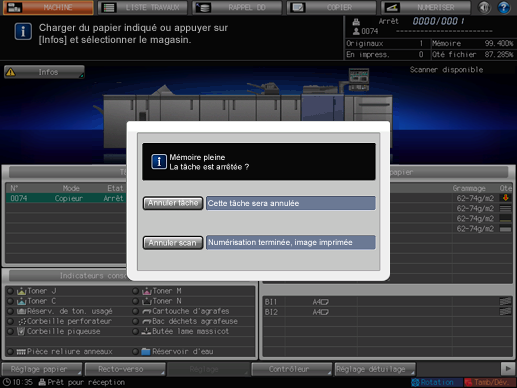Click the Qté fichier 87.285% value
517x388 pixels.
click(x=499, y=54)
